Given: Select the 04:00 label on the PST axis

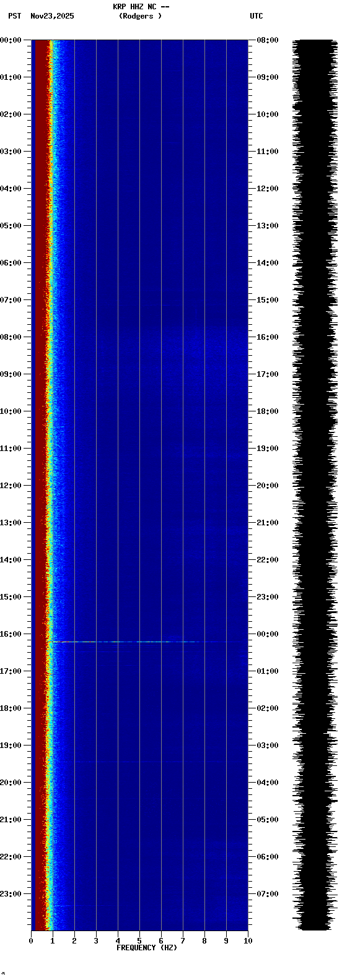Looking at the screenshot, I should point(11,189).
